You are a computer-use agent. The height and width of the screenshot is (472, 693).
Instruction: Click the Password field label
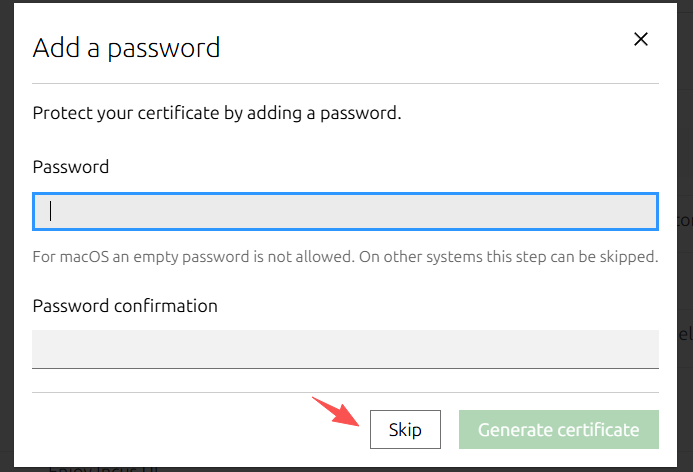[x=71, y=167]
